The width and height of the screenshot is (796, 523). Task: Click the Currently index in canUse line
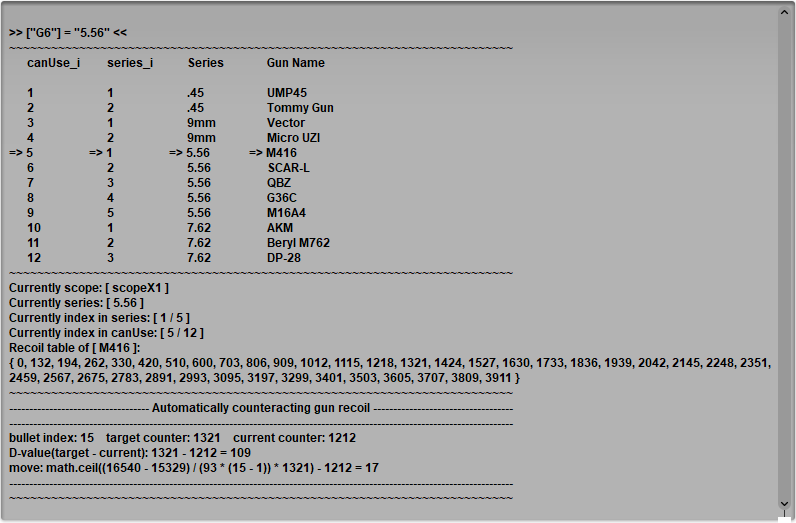tap(106, 333)
